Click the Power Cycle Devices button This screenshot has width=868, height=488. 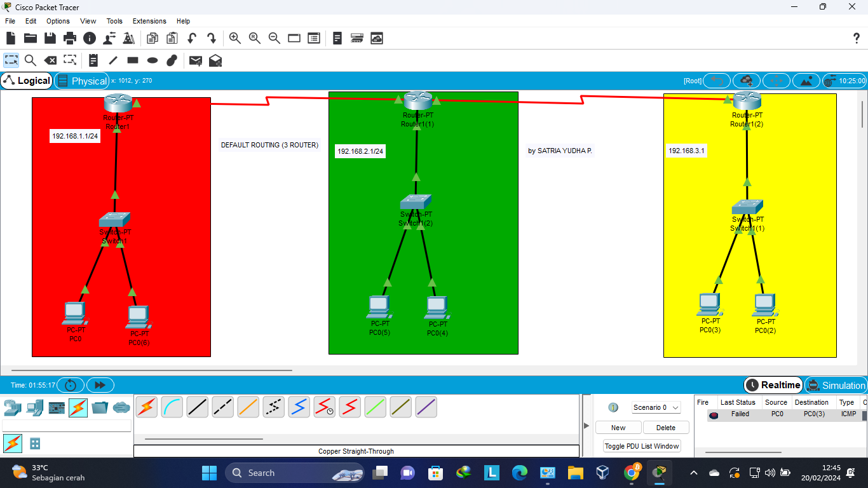pyautogui.click(x=71, y=385)
